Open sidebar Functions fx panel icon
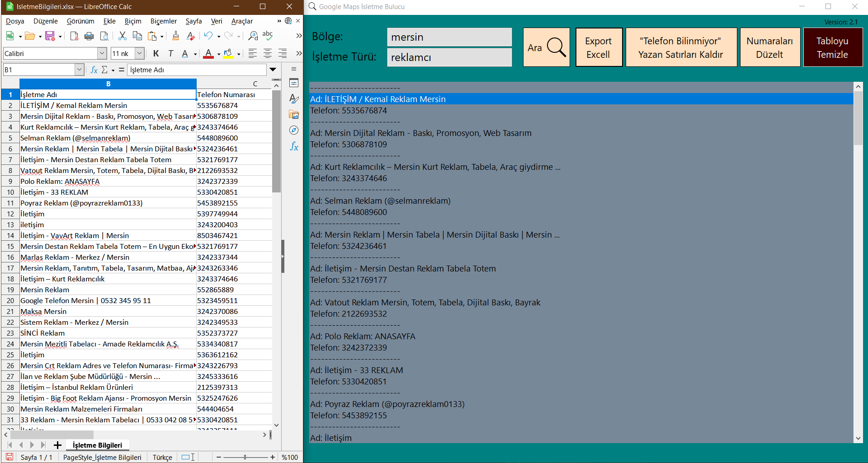 (294, 146)
